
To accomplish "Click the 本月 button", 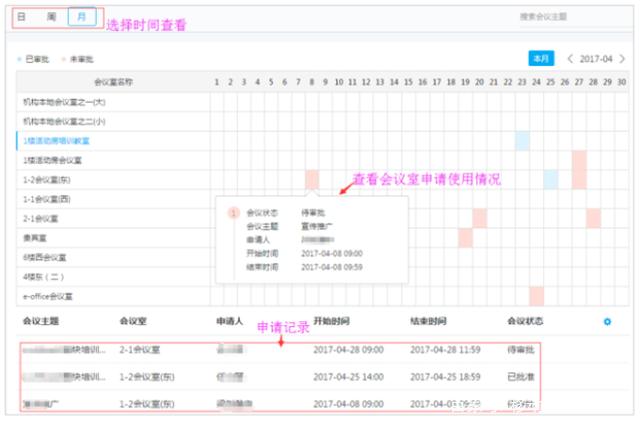I will (x=541, y=59).
